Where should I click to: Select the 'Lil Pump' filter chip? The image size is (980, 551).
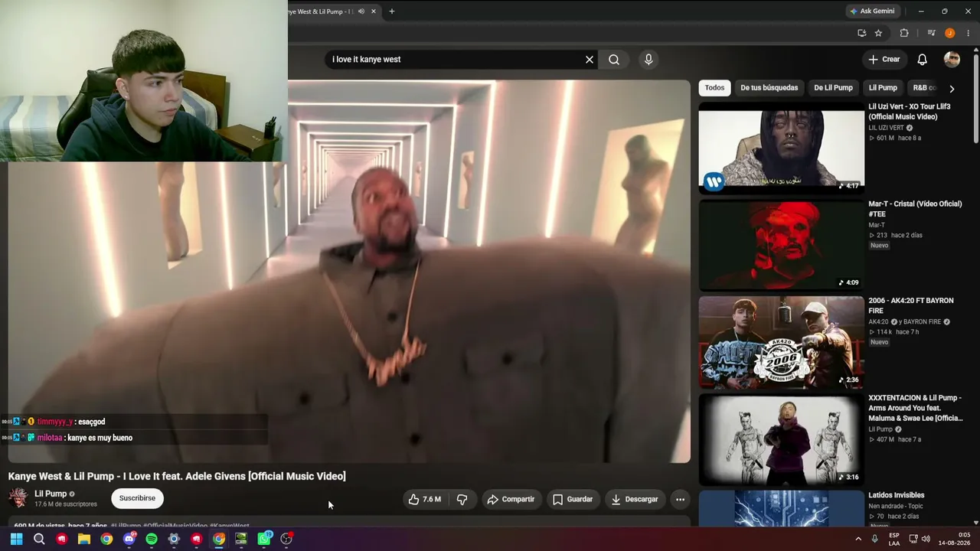point(883,88)
